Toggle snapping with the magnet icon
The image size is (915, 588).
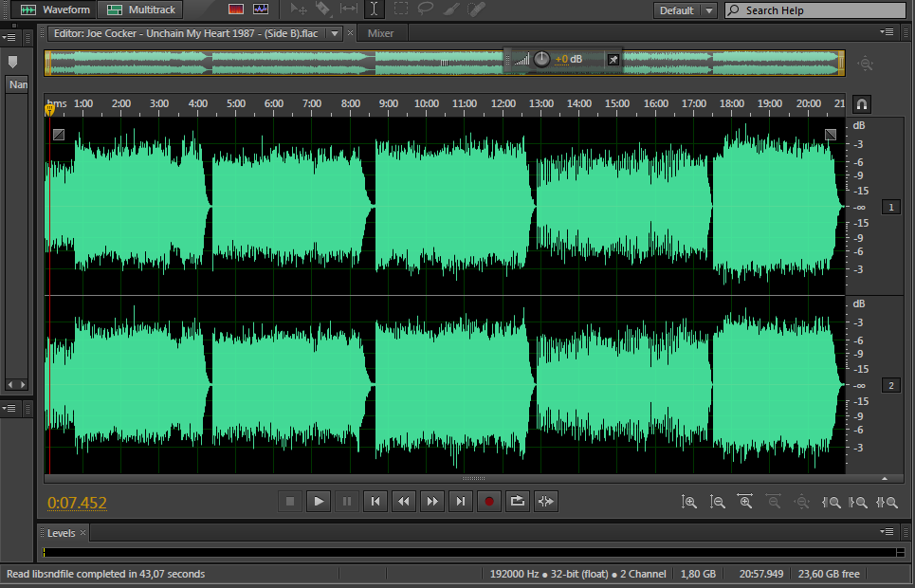coord(861,104)
